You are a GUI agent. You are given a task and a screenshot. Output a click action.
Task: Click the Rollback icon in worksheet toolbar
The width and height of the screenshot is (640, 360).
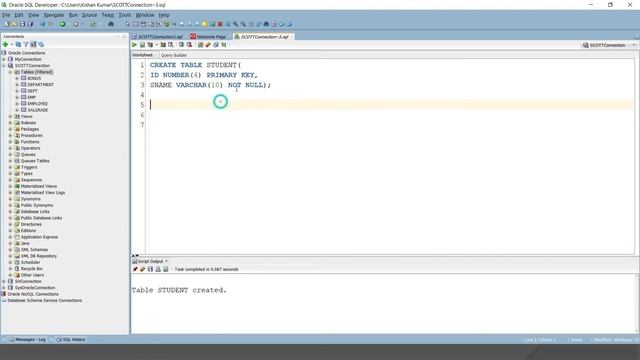pos(189,45)
